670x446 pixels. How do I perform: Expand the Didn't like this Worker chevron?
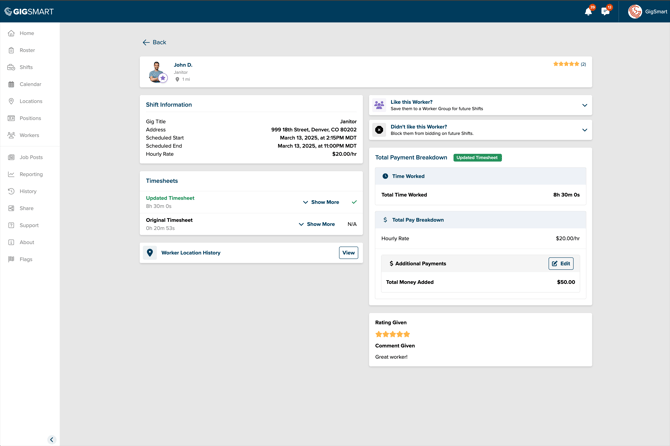click(585, 130)
